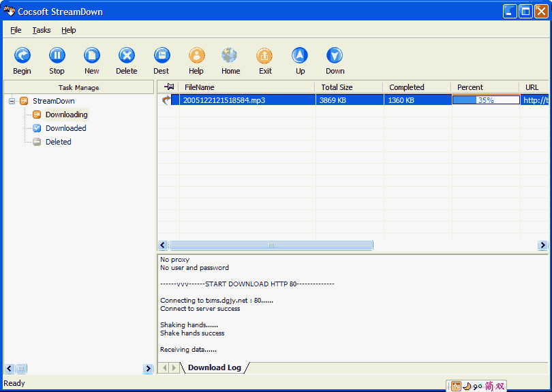552x392 pixels.
Task: Open the Tasks menu
Action: [x=42, y=30]
